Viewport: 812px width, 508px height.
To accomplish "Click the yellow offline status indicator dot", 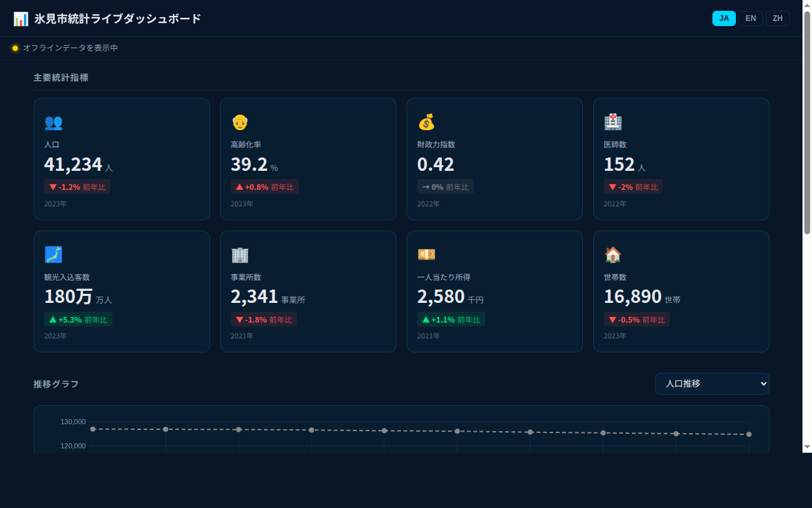I will pyautogui.click(x=15, y=48).
